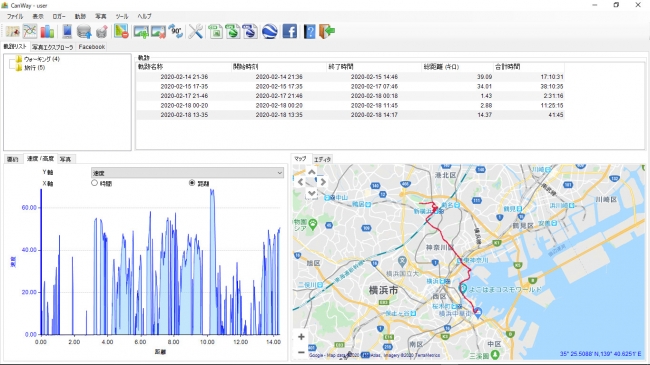Click the database upload icon with blue arrow
This screenshot has width=650, height=365.
tap(84, 32)
